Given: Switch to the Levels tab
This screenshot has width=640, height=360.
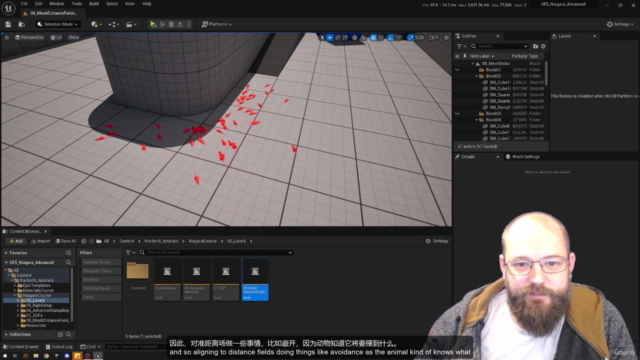Looking at the screenshot, I should click(x=564, y=36).
